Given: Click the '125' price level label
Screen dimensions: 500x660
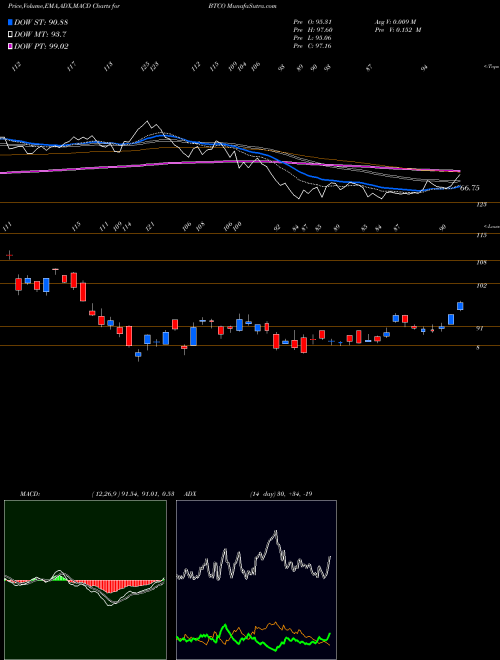Looking at the screenshot, I should (x=481, y=205).
